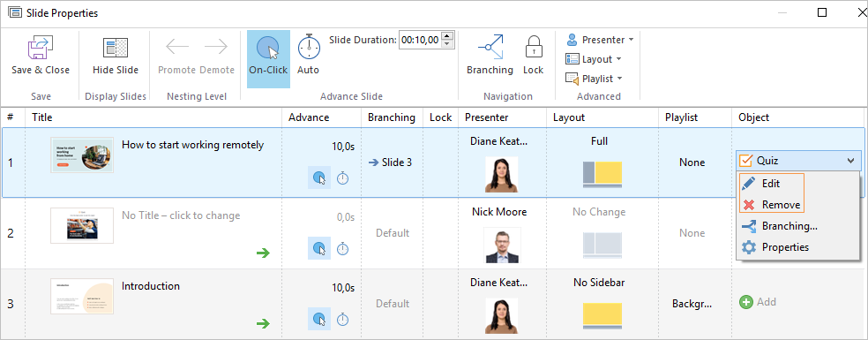Click Diane Keaton's photo on slide 1

[502, 174]
